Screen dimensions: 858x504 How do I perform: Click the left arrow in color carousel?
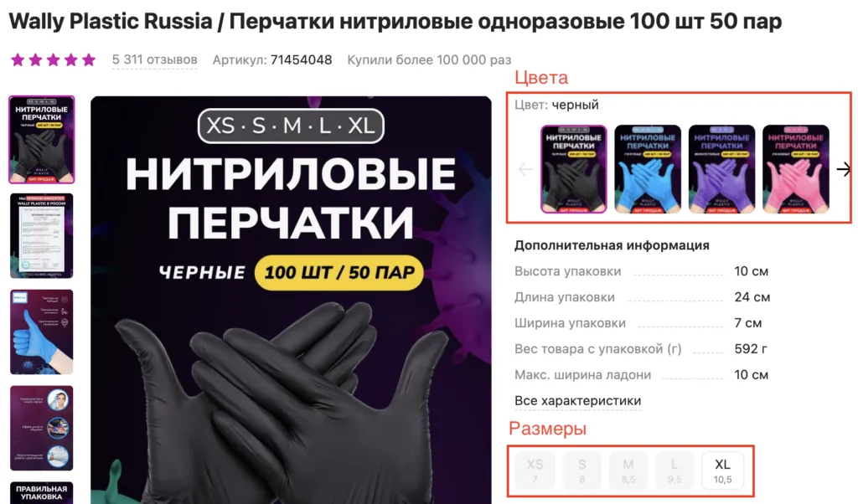pos(525,169)
